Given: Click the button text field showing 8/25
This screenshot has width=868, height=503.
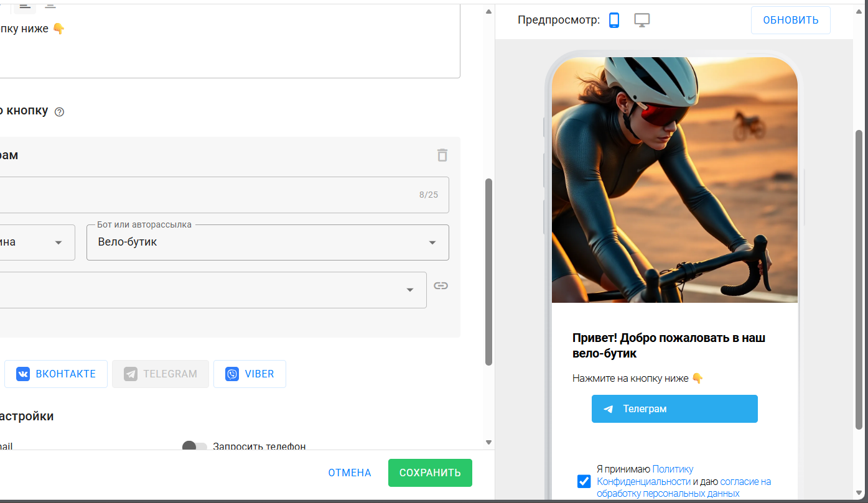Looking at the screenshot, I should 224,195.
